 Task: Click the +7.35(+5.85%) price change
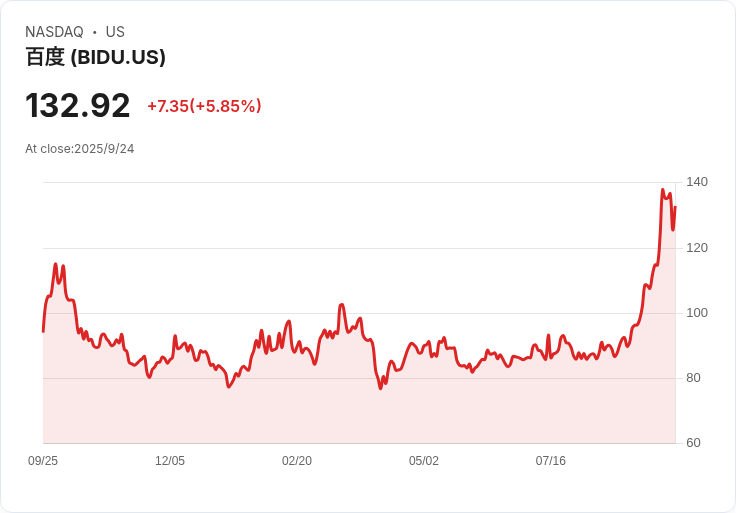[x=204, y=106]
